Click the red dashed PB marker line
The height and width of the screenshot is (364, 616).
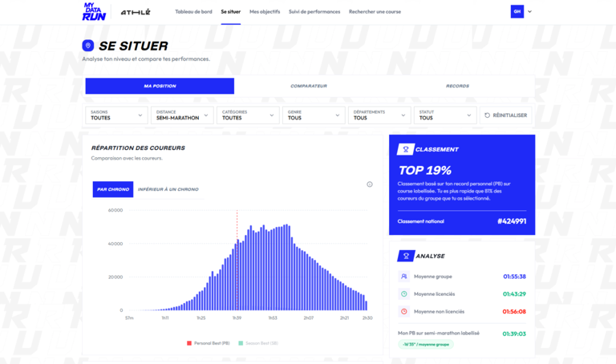[x=237, y=259]
